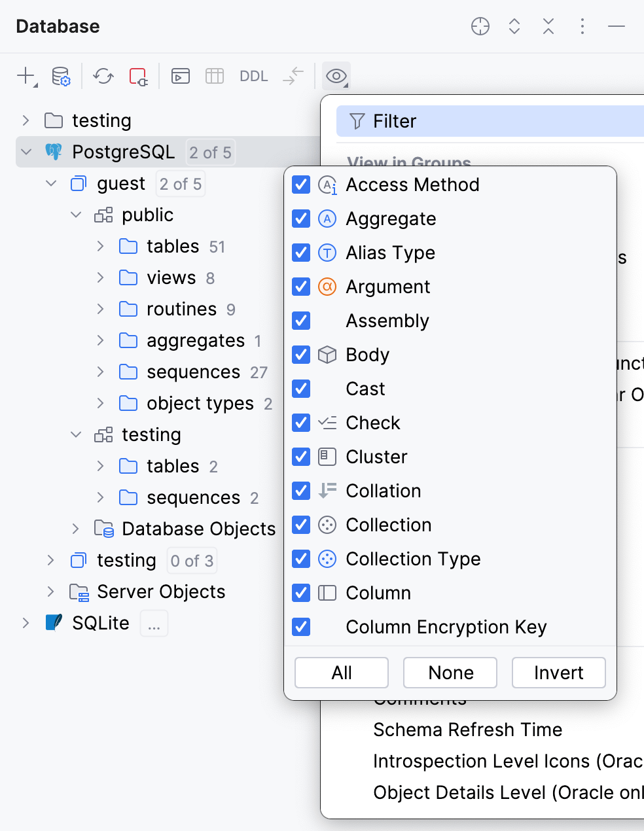Open the table editor icon
The height and width of the screenshot is (831, 644).
[214, 76]
